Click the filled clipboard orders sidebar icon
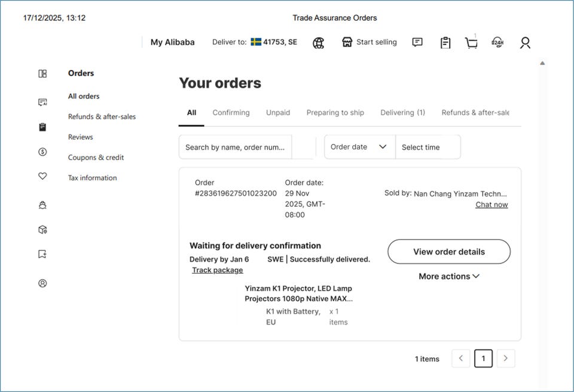The image size is (574, 392). [x=42, y=127]
